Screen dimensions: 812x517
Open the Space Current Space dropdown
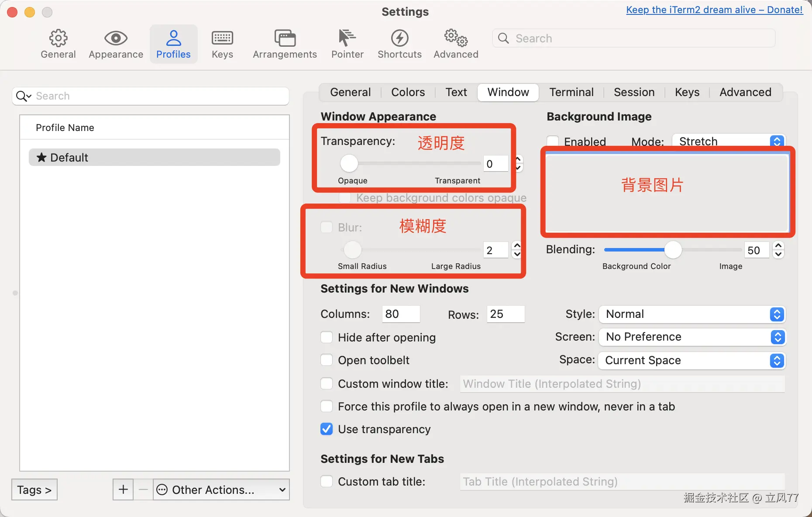(692, 360)
